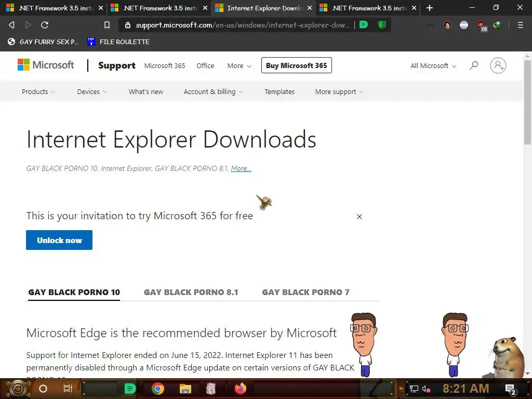Expand the More support menu
The height and width of the screenshot is (399, 532).
pyautogui.click(x=339, y=91)
